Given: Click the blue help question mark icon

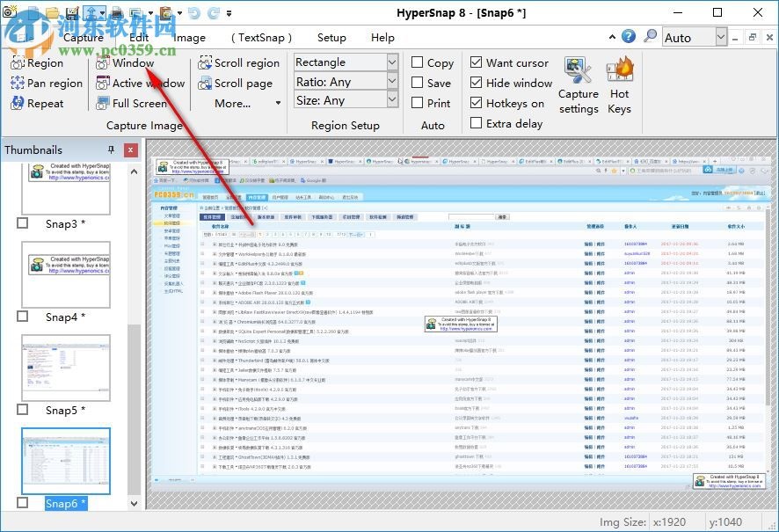Looking at the screenshot, I should (628, 37).
